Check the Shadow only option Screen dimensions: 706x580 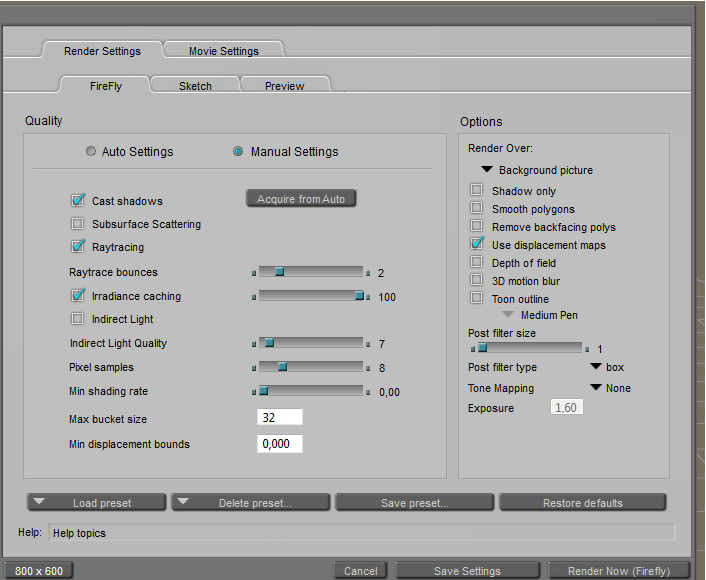[x=476, y=190]
